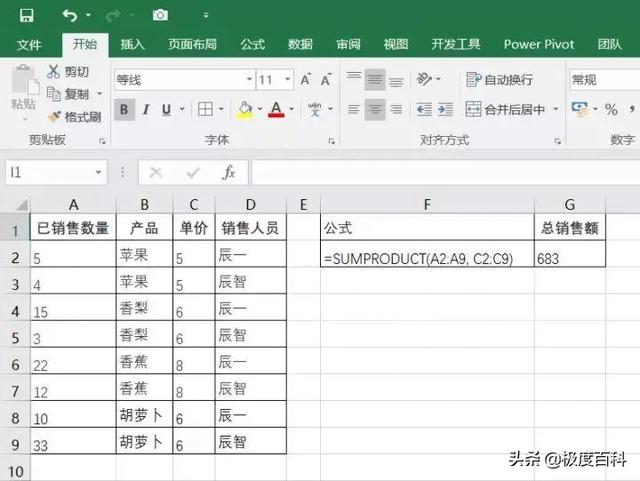Click the accounting number format icon
Image resolution: width=640 pixels, height=481 pixels.
[x=580, y=109]
